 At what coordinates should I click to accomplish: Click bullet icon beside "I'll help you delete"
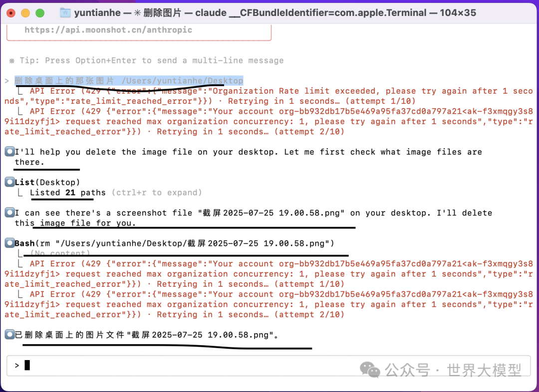point(9,152)
